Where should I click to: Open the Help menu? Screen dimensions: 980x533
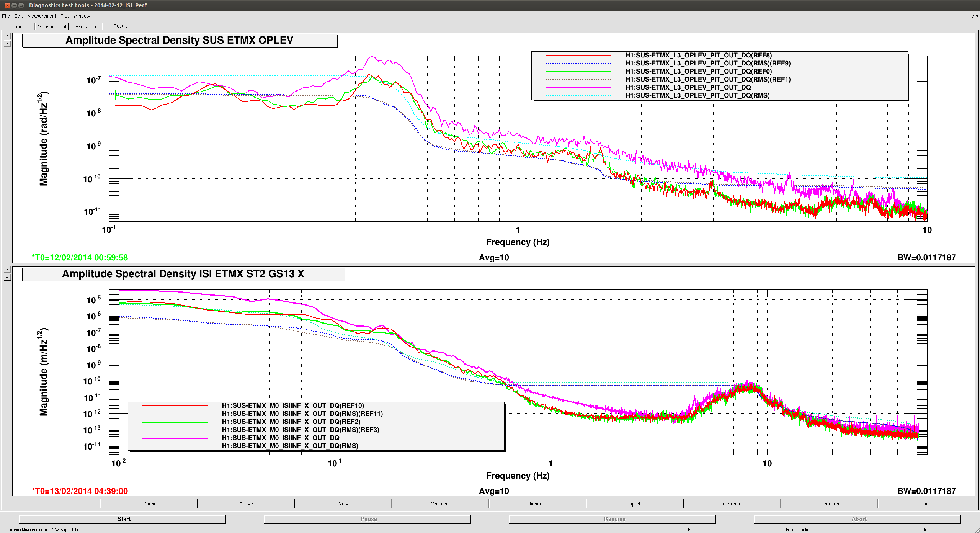pos(973,16)
